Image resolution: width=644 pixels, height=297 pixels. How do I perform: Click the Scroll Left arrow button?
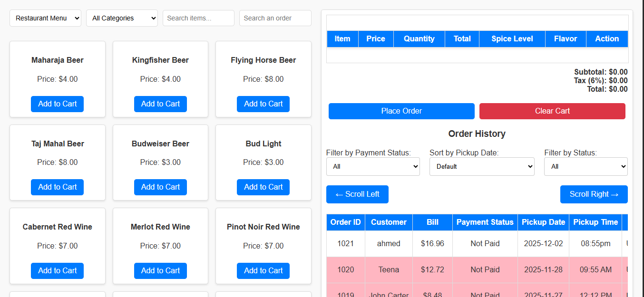[x=357, y=194]
